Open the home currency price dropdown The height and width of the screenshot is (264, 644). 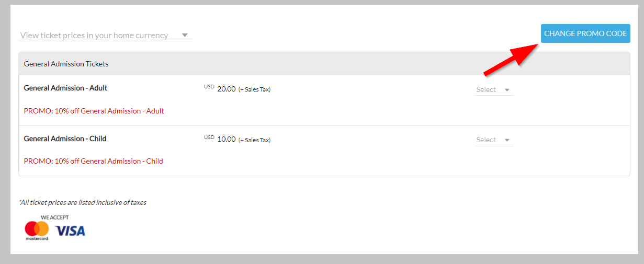click(x=105, y=36)
